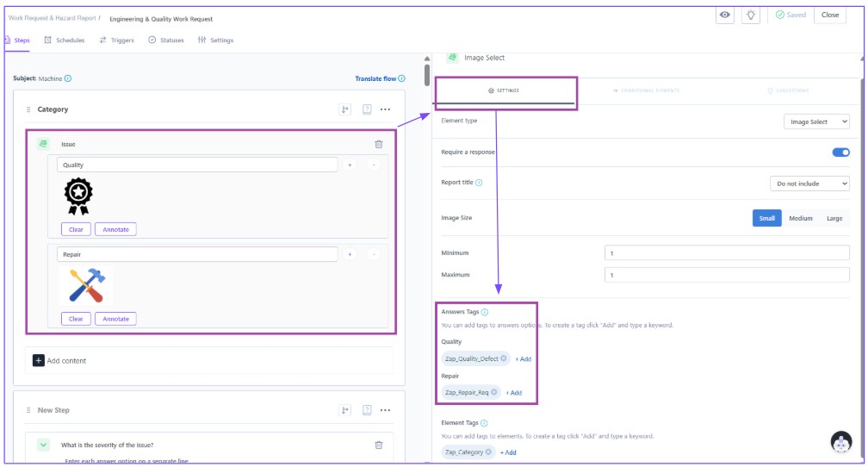Click the lightbulb suggestions icon
This screenshot has width=868, height=467.
click(751, 15)
